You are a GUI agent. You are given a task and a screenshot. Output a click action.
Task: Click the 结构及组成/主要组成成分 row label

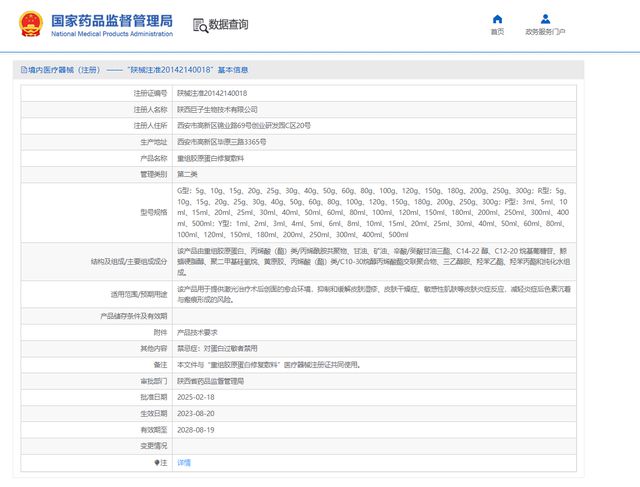coord(129,262)
